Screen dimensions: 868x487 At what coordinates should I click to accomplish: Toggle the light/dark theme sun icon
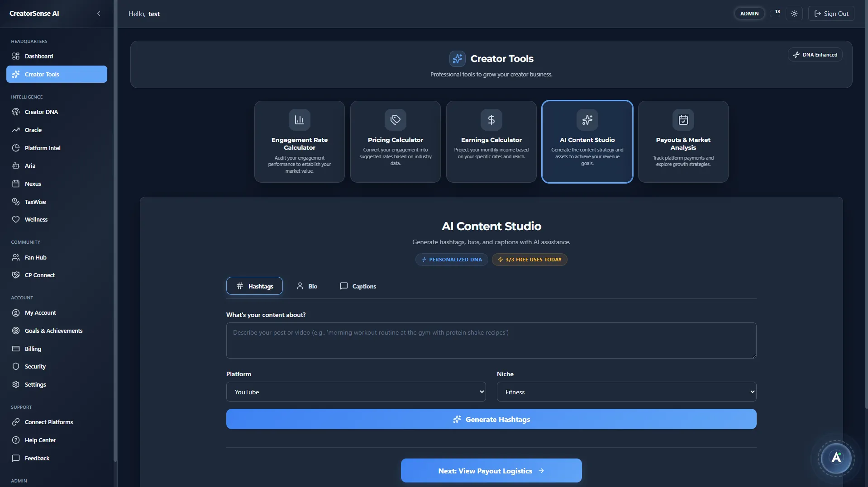click(x=794, y=13)
